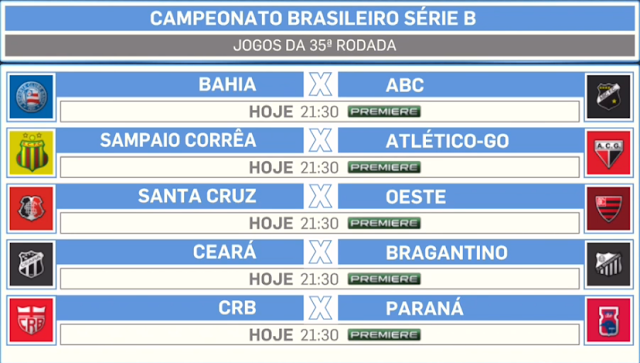The width and height of the screenshot is (640, 363).
Task: Click the Bragantino team badge
Action: [609, 265]
